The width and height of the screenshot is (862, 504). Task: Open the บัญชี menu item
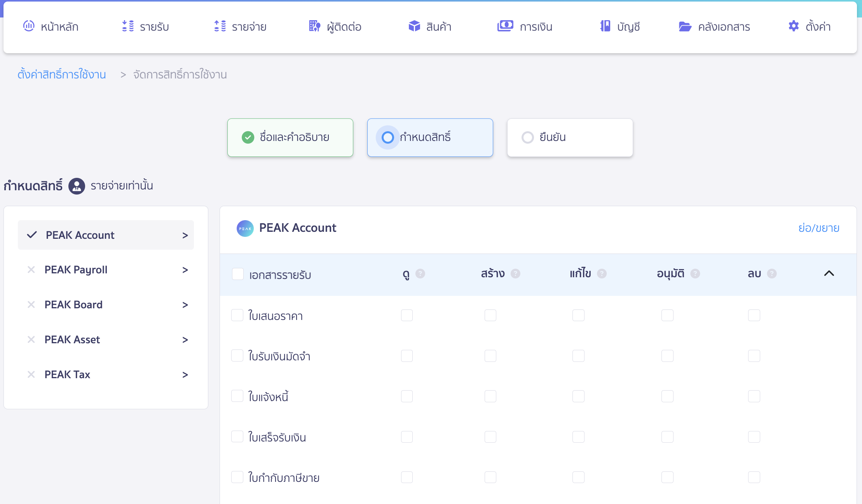pyautogui.click(x=620, y=26)
